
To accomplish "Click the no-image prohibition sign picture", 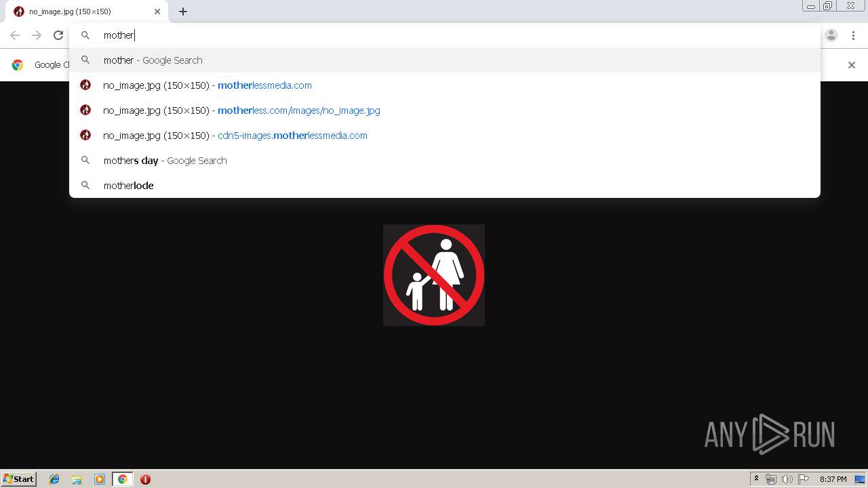I will click(434, 275).
